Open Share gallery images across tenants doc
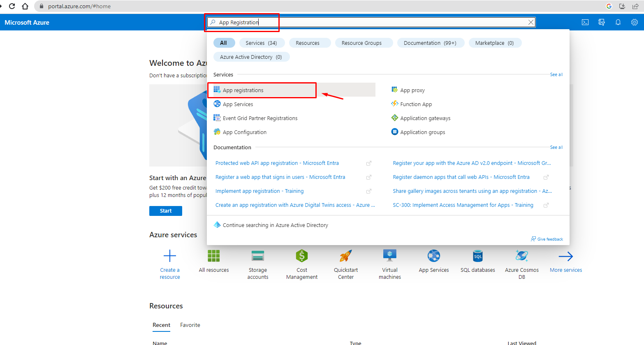 point(472,191)
